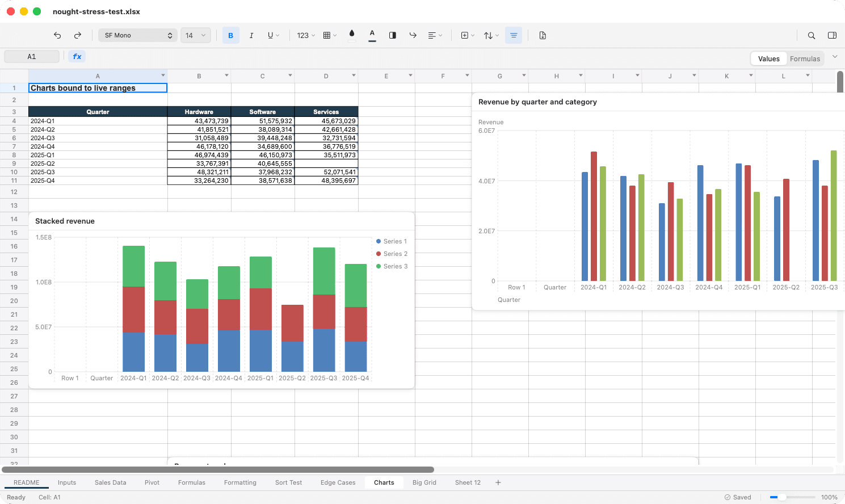845x504 pixels.
Task: Click Series 1 legend entry
Action: [x=392, y=241]
